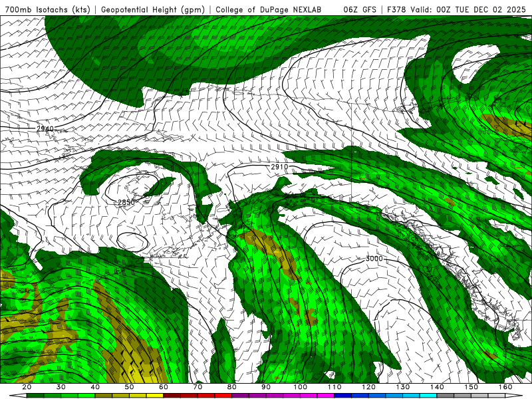
Task: Click the 2850 height contour label
Action: (x=126, y=203)
